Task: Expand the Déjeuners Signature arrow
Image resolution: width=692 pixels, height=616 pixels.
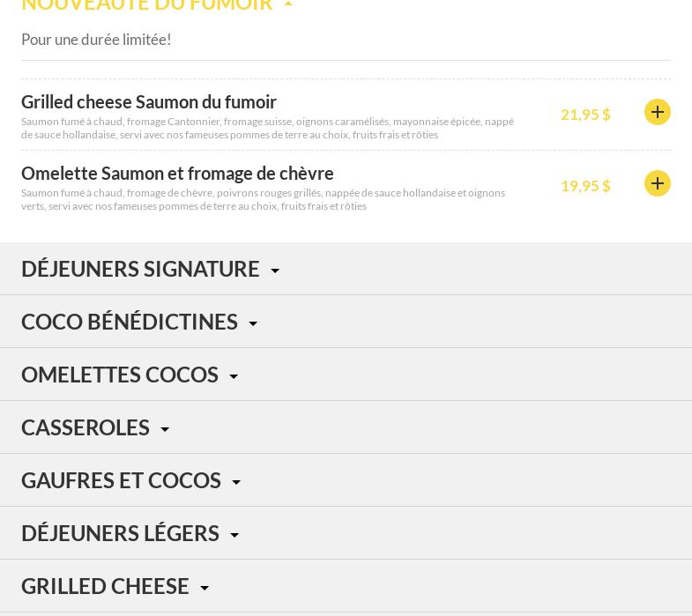Action: (x=275, y=271)
